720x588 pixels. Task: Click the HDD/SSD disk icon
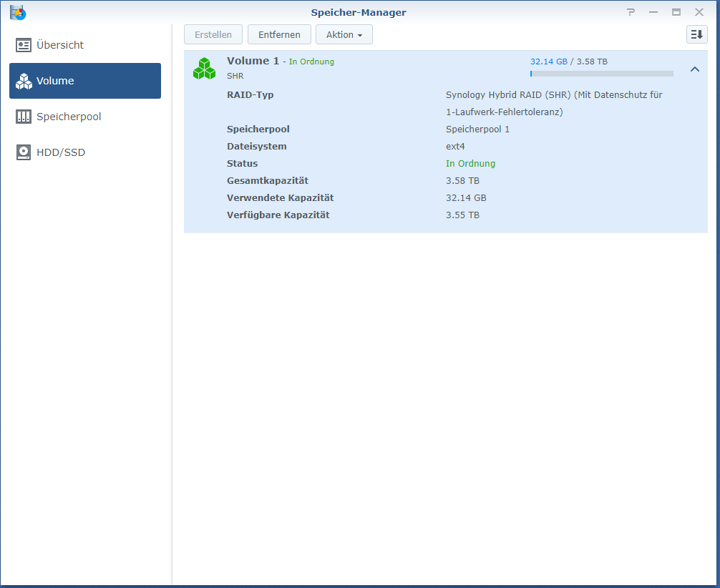pyautogui.click(x=24, y=152)
